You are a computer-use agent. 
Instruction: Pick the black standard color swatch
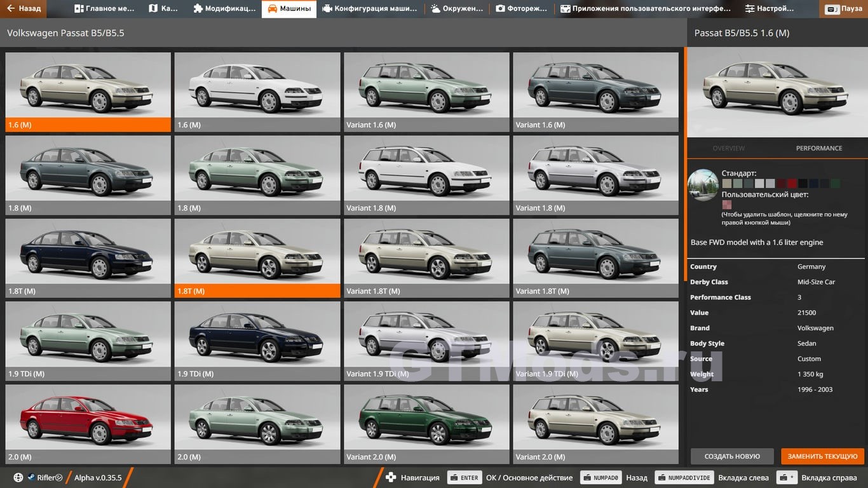pyautogui.click(x=803, y=184)
